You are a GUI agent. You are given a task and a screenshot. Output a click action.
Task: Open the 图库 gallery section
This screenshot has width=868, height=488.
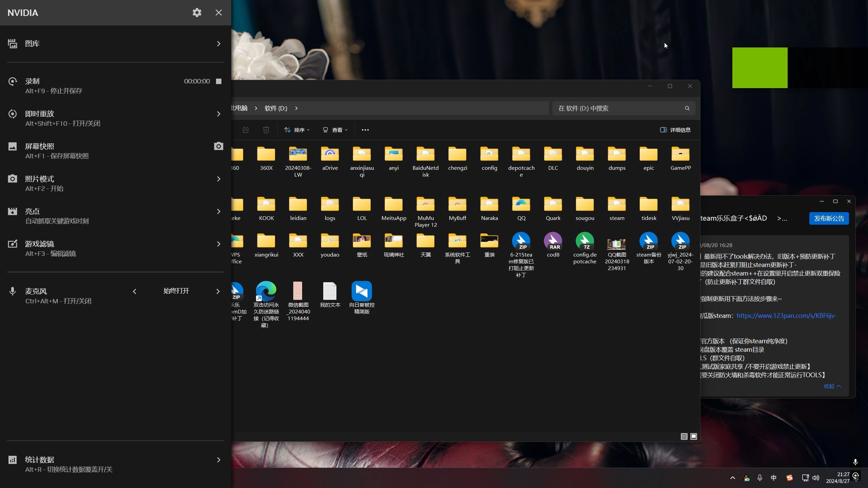(115, 43)
